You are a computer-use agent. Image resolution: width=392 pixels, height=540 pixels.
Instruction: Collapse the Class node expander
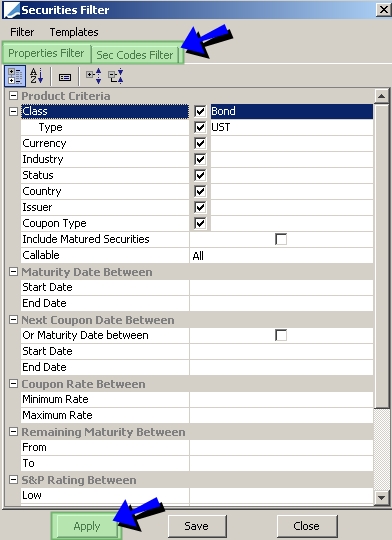[13, 111]
